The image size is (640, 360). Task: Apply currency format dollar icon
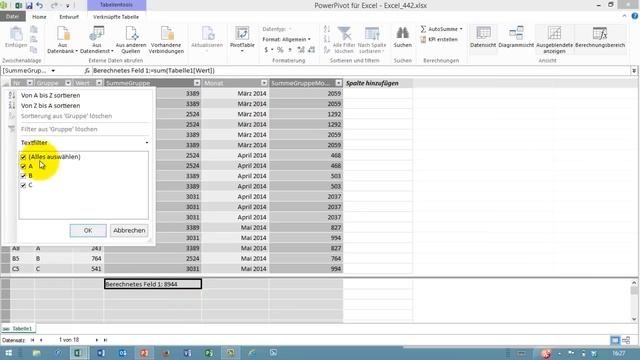[x=266, y=50]
